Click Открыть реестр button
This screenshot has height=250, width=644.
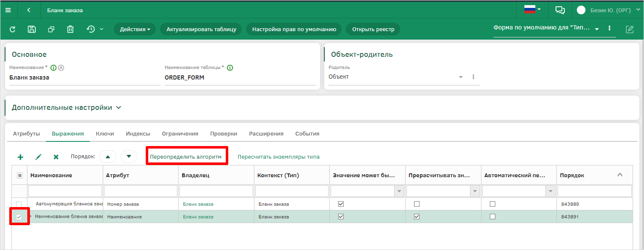(x=373, y=29)
